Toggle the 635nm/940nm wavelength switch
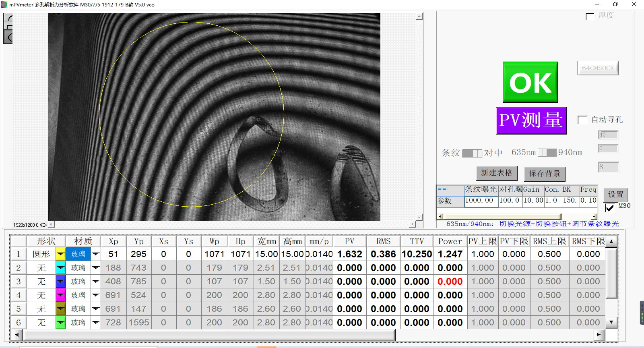This screenshot has height=348, width=644. click(x=547, y=153)
